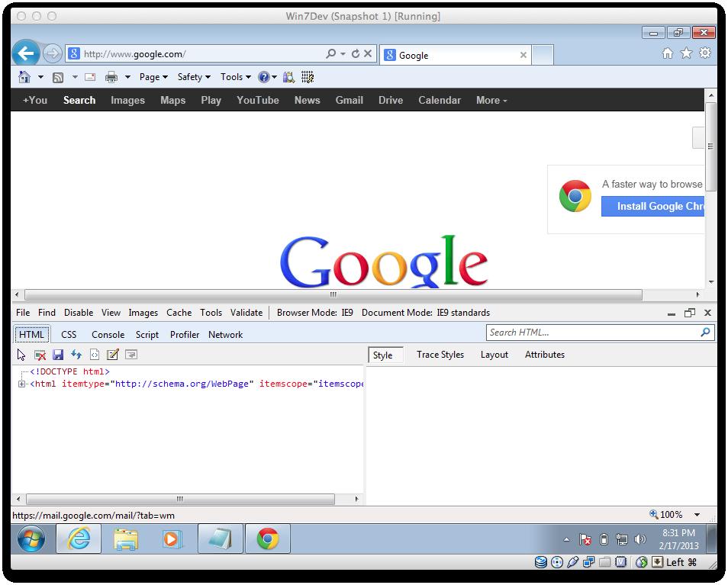
Task: Open Windows Explorer folder on taskbar
Action: pos(126,539)
